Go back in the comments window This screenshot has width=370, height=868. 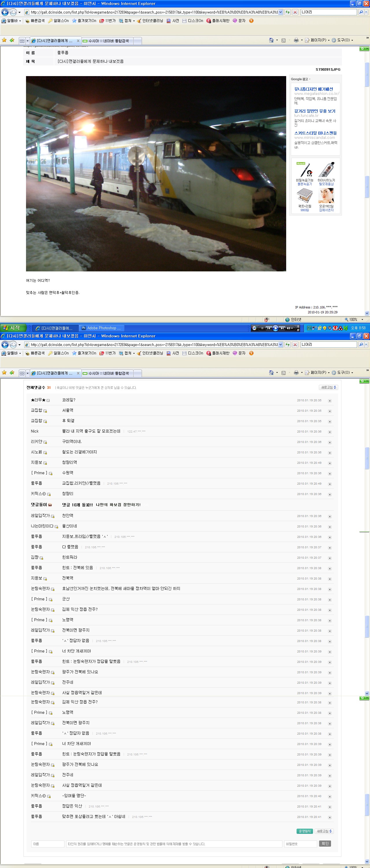5,344
